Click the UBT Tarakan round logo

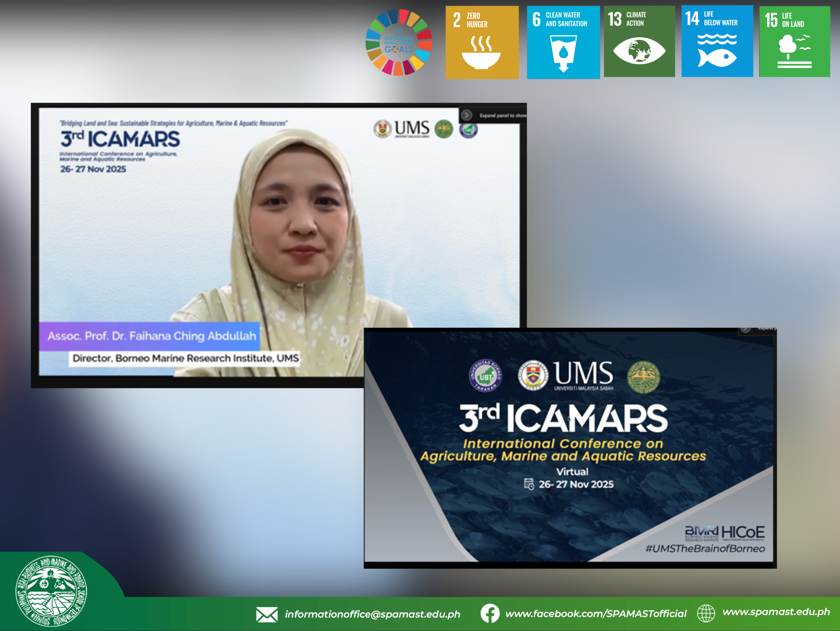click(485, 375)
